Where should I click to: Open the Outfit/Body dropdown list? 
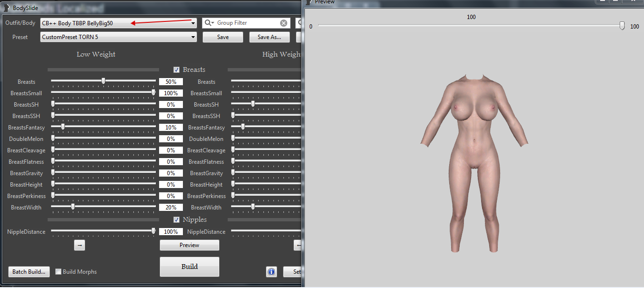pyautogui.click(x=193, y=23)
